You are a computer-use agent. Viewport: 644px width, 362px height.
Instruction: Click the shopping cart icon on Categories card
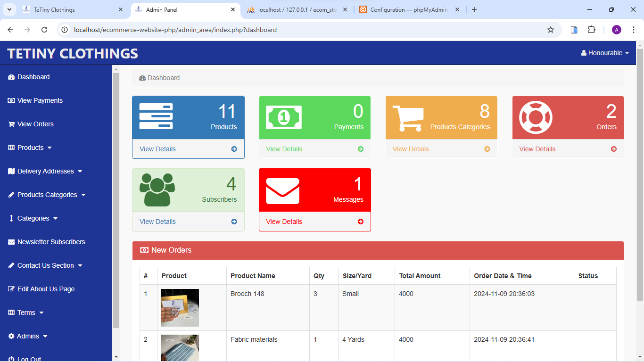click(408, 118)
